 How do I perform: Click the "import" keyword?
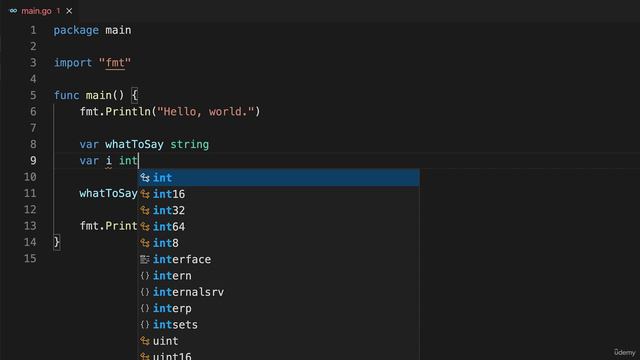point(73,63)
